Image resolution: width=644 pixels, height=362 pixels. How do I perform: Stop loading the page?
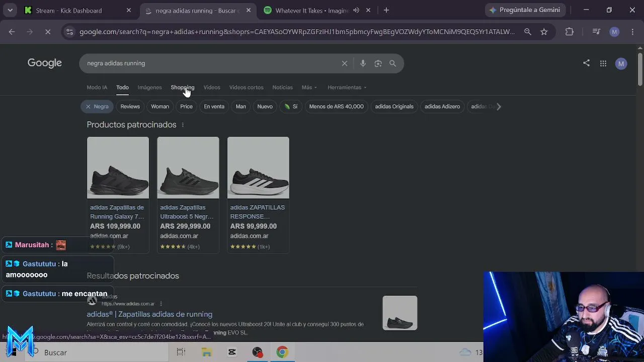pos(47,32)
